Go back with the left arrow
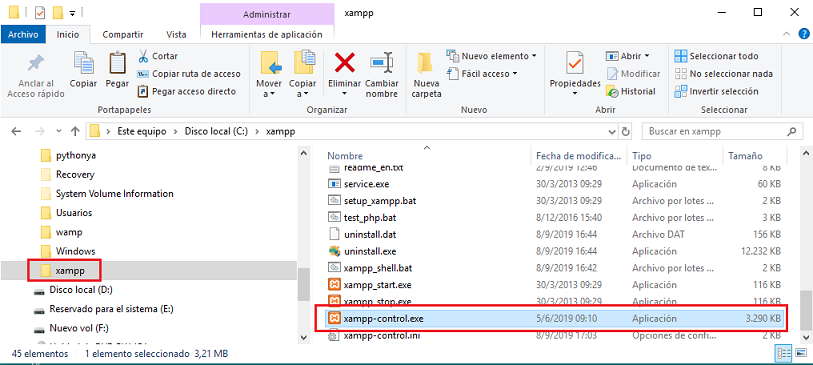 pos(16,132)
